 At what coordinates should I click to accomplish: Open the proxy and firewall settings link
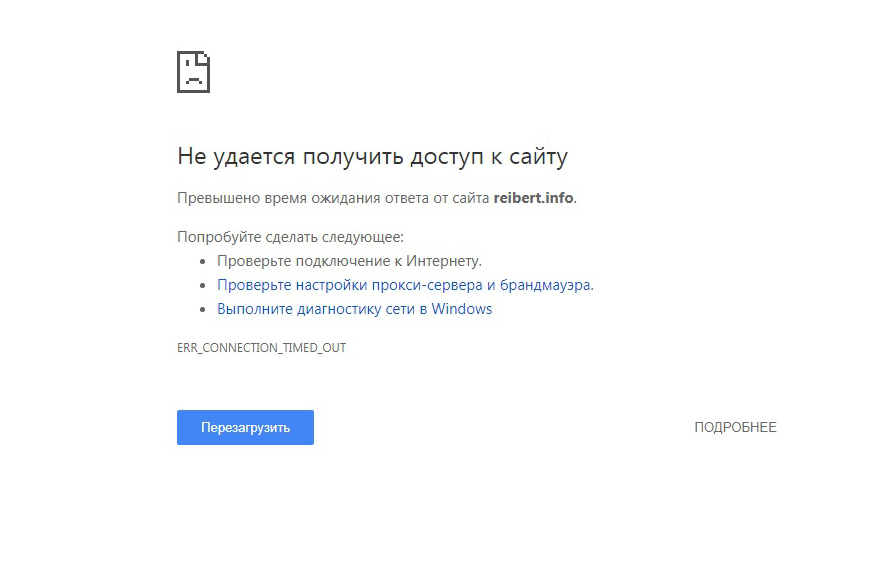tap(404, 285)
